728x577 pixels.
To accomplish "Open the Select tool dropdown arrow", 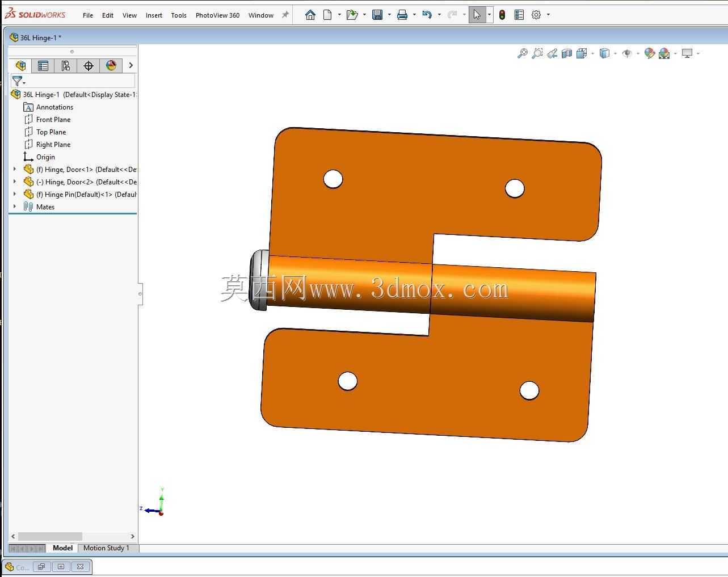I will point(489,15).
